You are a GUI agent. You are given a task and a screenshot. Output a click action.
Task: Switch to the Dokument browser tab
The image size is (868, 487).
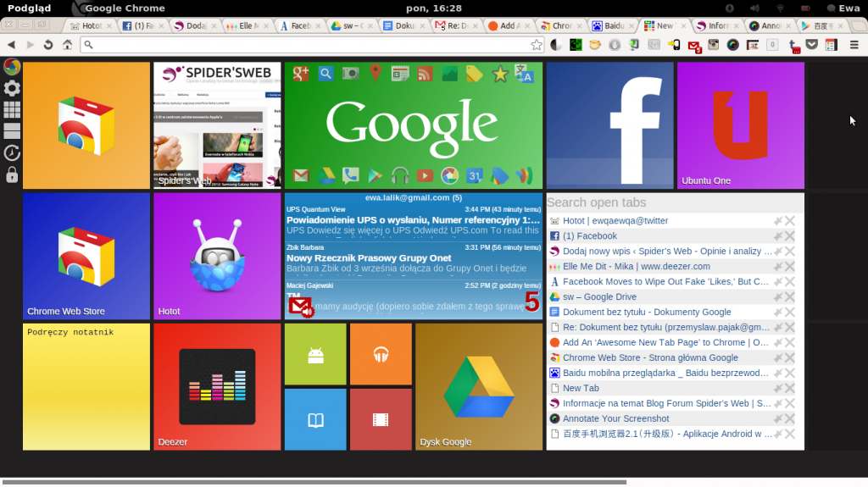pos(404,25)
